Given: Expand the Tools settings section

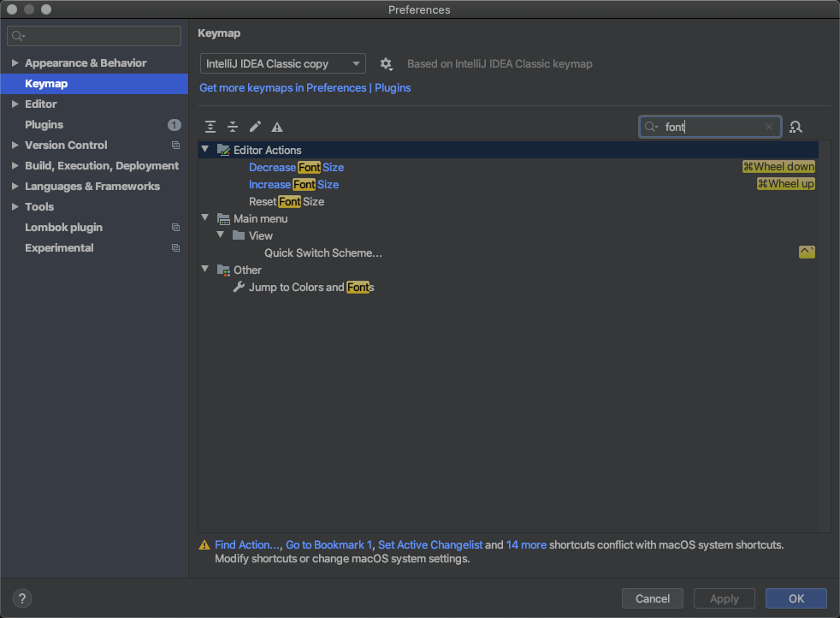Looking at the screenshot, I should click(x=15, y=207).
